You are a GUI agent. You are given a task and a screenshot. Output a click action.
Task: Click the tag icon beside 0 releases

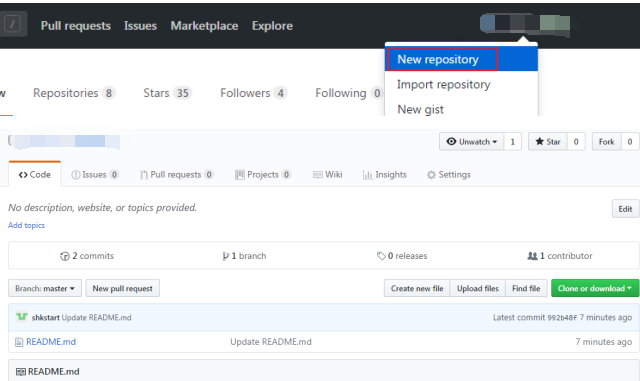[x=381, y=256]
